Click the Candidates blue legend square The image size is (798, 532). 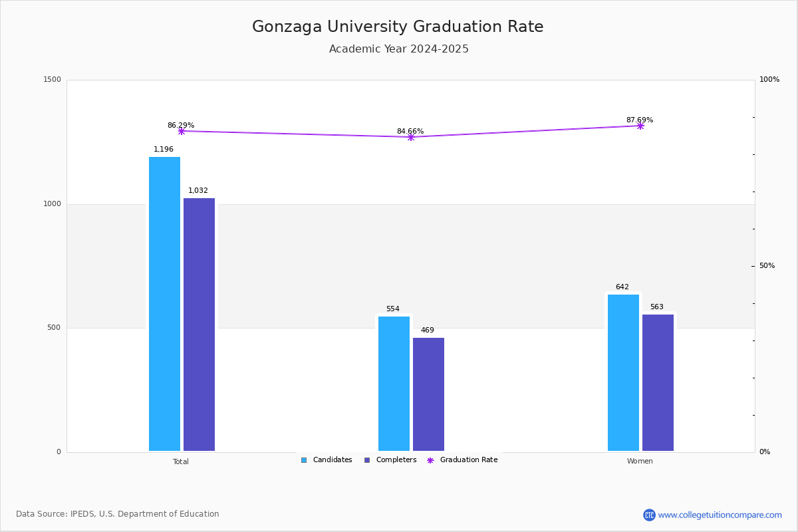click(304, 460)
